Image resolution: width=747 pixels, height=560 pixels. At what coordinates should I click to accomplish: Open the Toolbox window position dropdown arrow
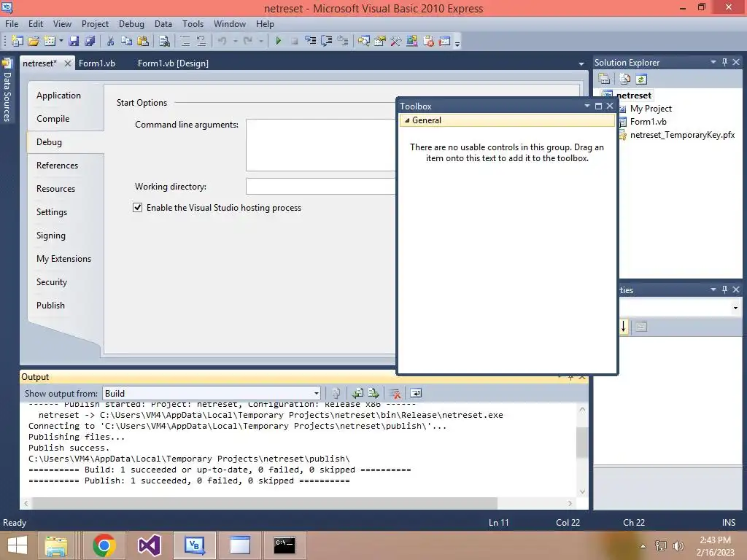(587, 106)
